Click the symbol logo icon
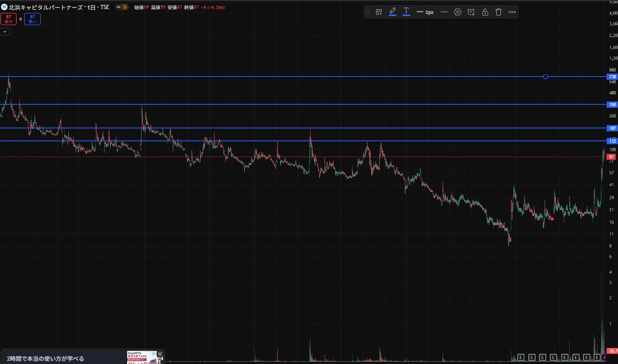 point(4,7)
